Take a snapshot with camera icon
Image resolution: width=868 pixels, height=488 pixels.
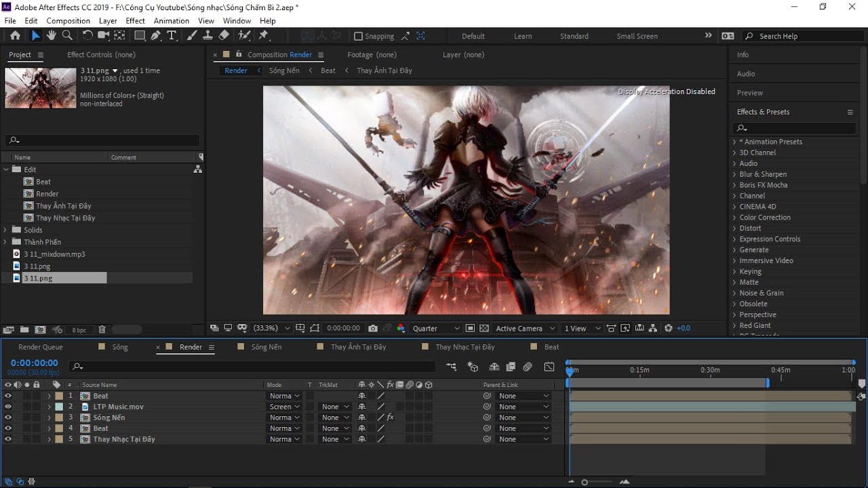pos(373,328)
